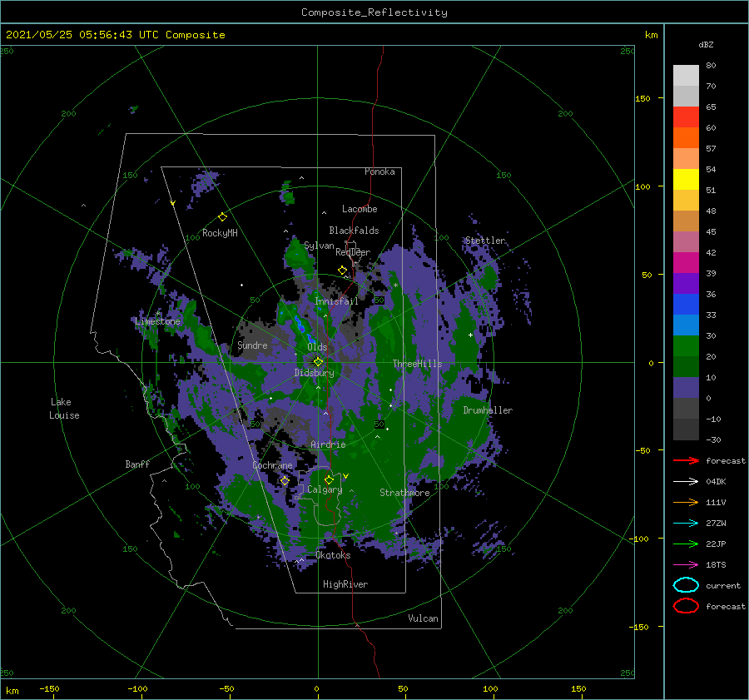Click the yellow diamond marker above Calgary label
The image size is (749, 700).
click(x=329, y=479)
